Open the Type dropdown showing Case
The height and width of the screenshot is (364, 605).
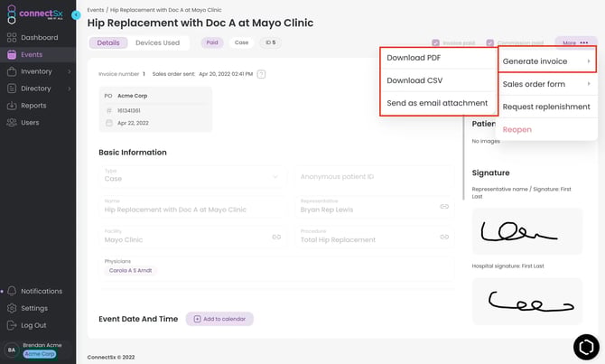[x=192, y=176]
